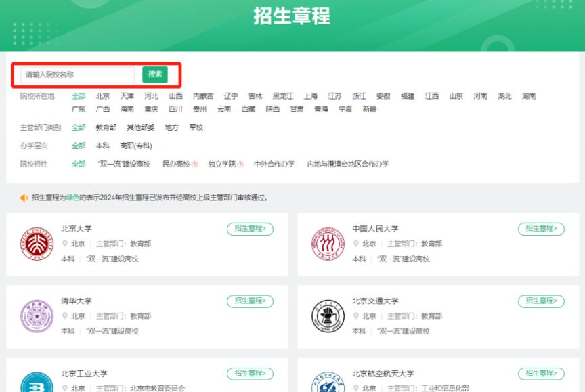585x392 pixels.
Task: Filter location by 天津
Action: click(127, 96)
